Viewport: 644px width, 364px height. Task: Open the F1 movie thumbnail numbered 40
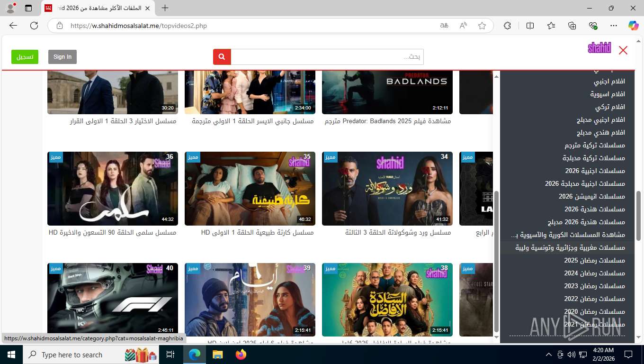coord(113,300)
